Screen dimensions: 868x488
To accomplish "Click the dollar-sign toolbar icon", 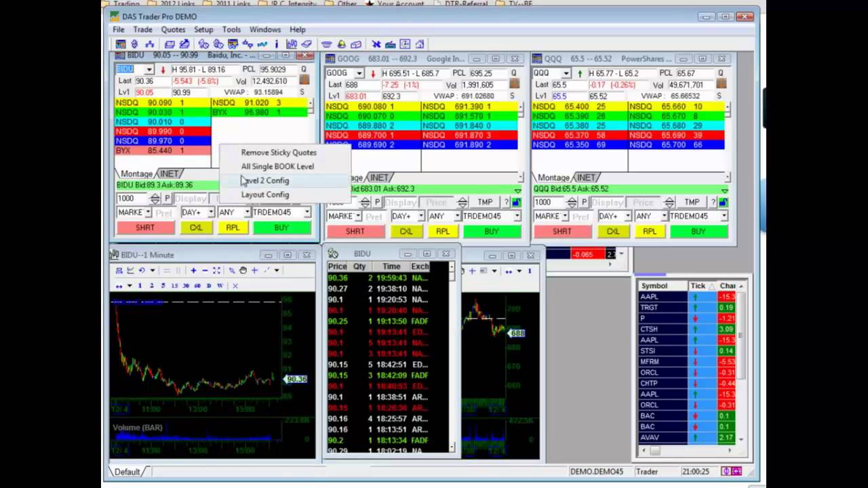I will coord(136,45).
